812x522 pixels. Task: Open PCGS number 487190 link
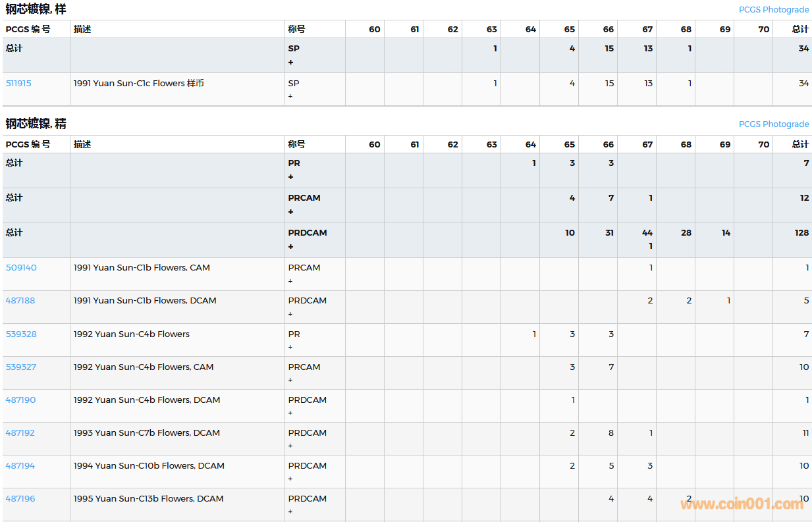20,400
